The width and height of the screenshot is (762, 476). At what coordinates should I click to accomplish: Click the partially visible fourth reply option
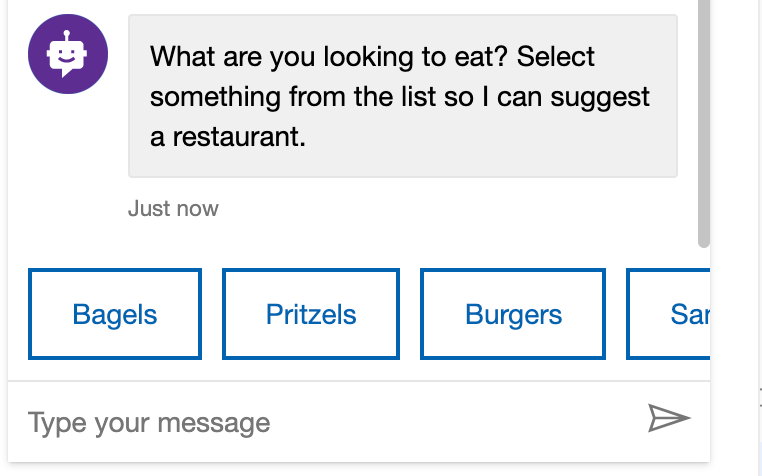coord(669,314)
